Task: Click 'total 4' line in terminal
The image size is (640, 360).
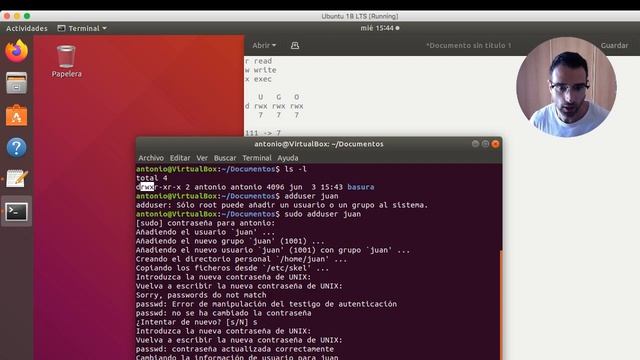Action: point(152,178)
